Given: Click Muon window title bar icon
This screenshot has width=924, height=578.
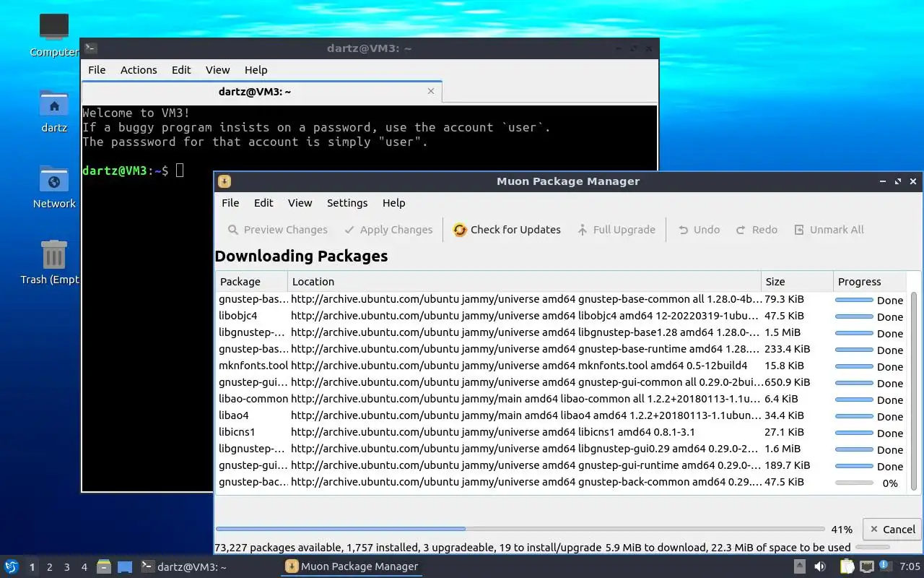Looking at the screenshot, I should (225, 181).
